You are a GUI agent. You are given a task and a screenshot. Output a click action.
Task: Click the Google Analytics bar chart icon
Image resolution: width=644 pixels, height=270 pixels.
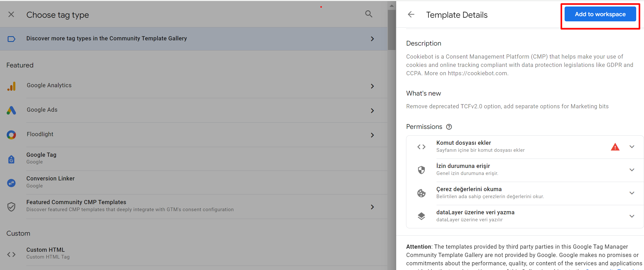(11, 86)
